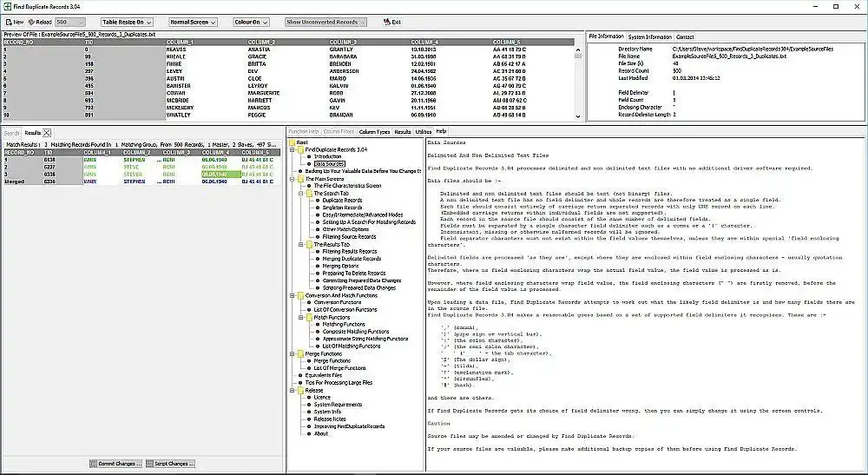Click the Introduction bullet icon
Viewport: 868px width, 475px height.
[x=310, y=156]
